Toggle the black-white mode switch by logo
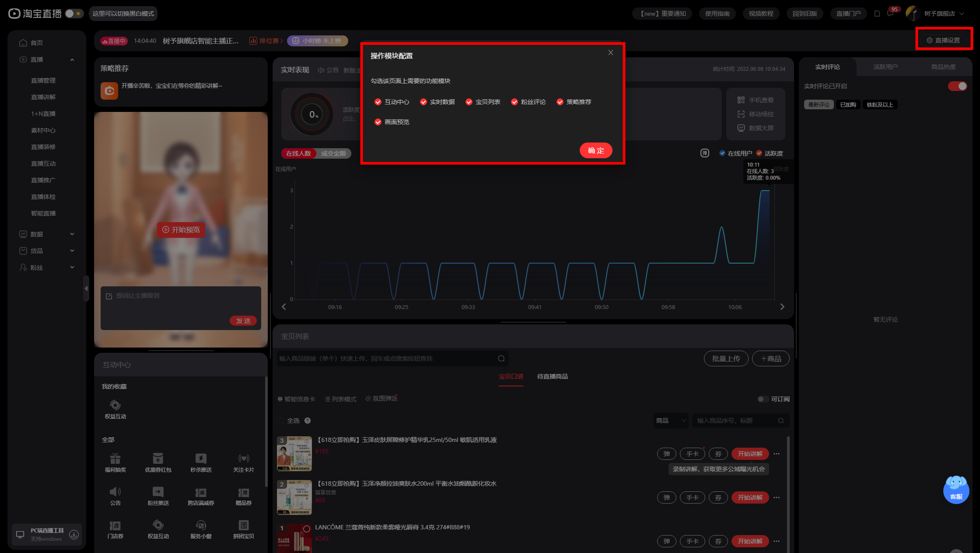Viewport: 980px width, 553px height. tap(74, 14)
